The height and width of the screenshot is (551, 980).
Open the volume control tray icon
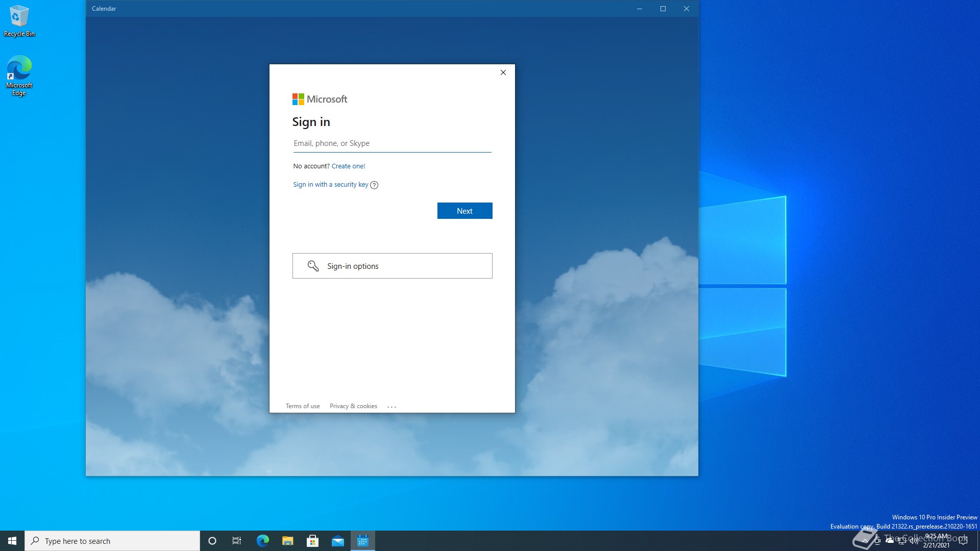click(914, 541)
